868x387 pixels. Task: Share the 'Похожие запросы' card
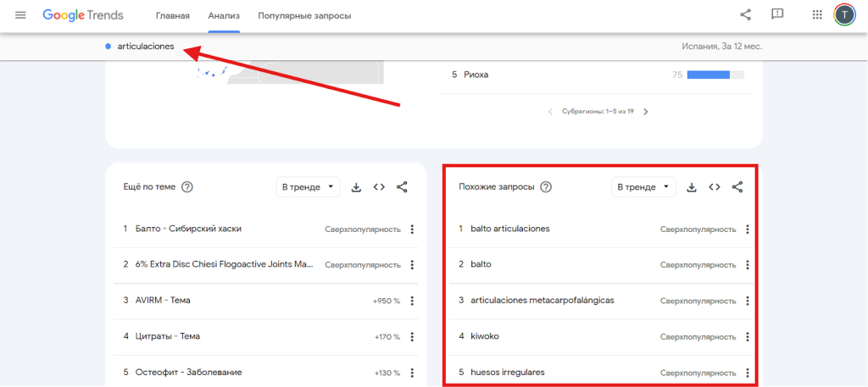pos(737,187)
